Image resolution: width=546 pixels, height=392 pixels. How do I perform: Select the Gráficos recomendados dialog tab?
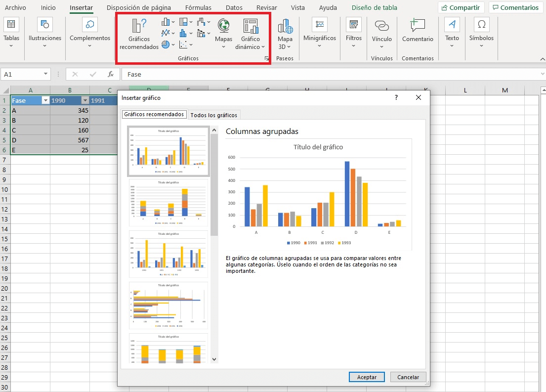(154, 114)
